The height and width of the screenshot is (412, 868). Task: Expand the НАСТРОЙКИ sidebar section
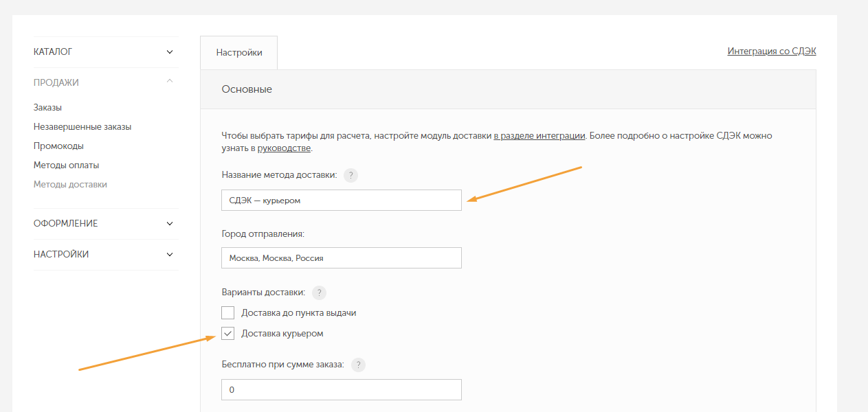click(x=106, y=254)
